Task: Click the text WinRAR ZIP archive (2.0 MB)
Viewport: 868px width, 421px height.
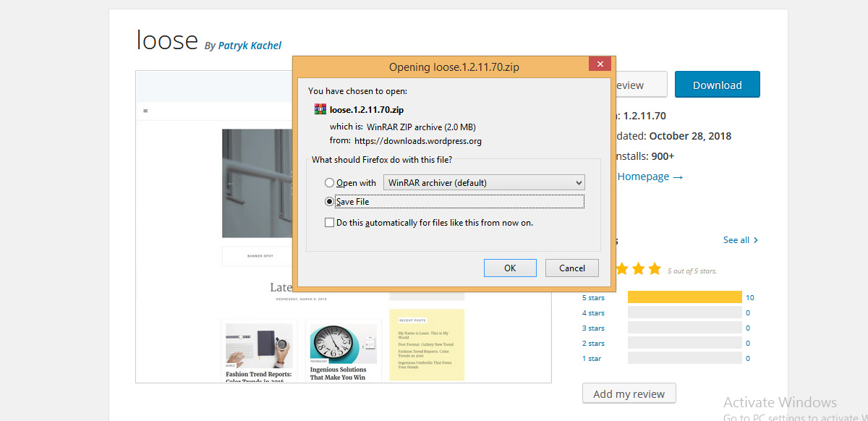Action: 421,127
